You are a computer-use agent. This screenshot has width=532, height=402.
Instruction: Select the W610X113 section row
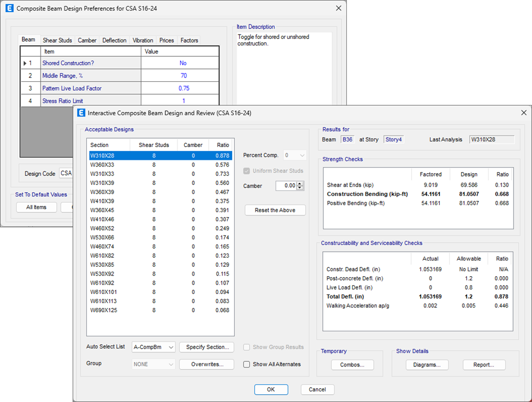click(x=160, y=301)
